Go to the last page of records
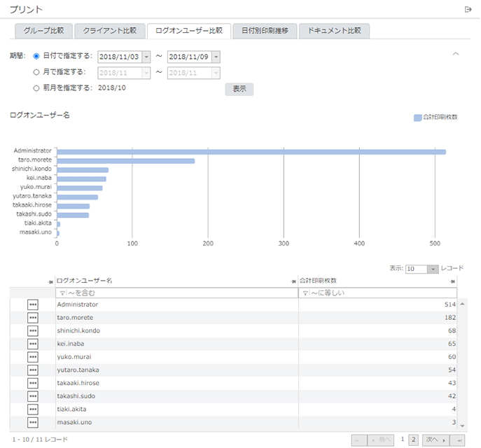Image resolution: width=481 pixels, height=448 pixels. point(459,440)
